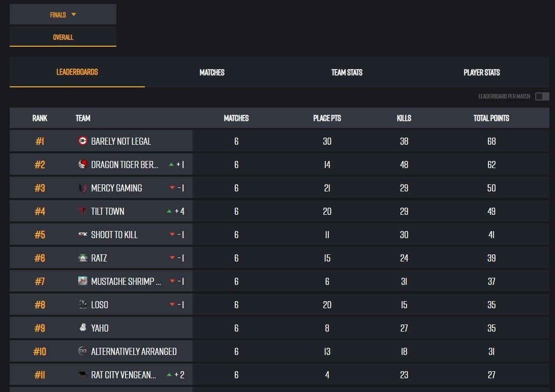555x392 pixels.
Task: Click the Dragon Tiger team logo icon
Action: tap(83, 165)
